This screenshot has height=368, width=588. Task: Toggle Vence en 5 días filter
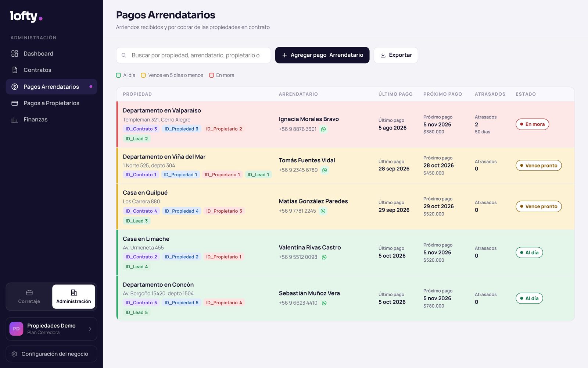pos(143,75)
